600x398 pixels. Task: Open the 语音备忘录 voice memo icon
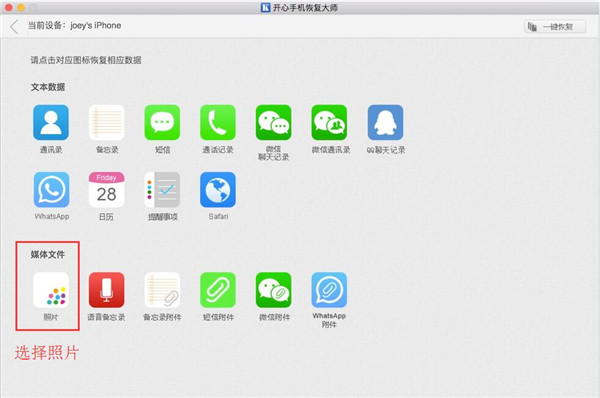(106, 290)
